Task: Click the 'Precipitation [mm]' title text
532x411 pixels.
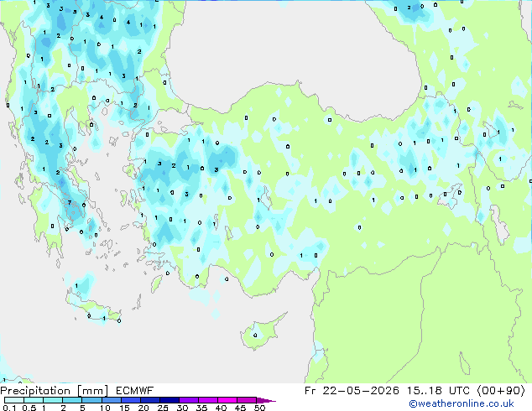Action: tap(54, 391)
